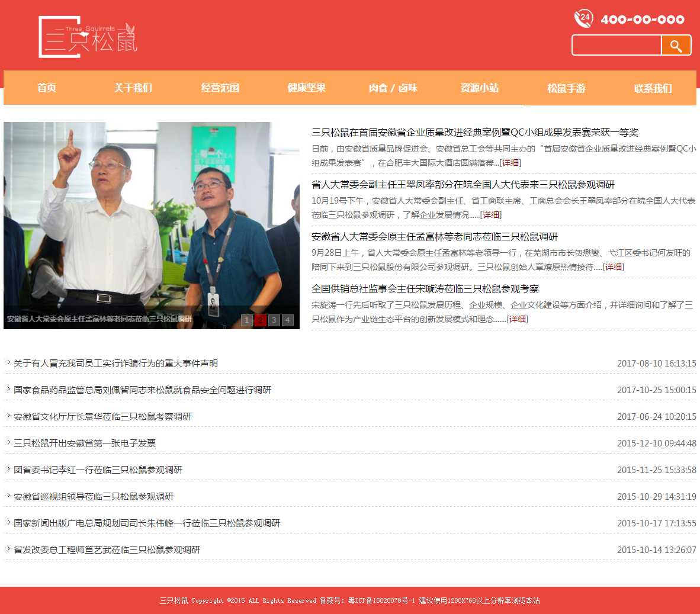Open the 首页 navigation tab
700x614 pixels.
click(47, 88)
